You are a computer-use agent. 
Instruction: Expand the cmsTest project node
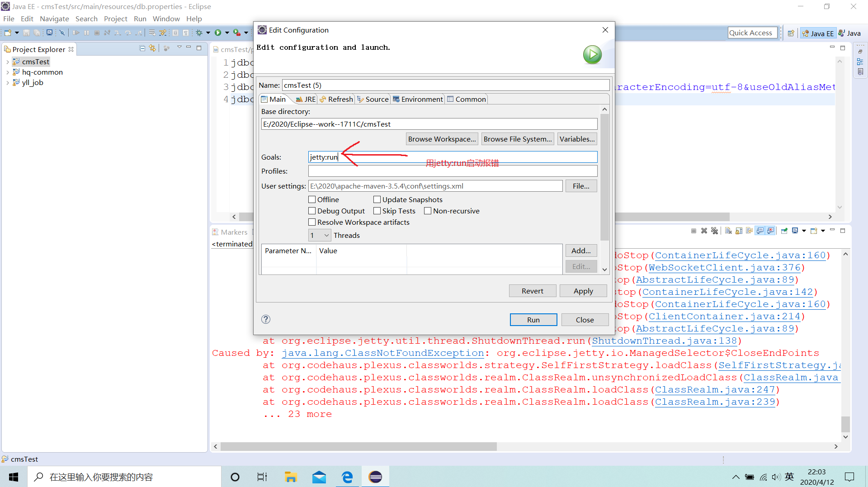8,62
